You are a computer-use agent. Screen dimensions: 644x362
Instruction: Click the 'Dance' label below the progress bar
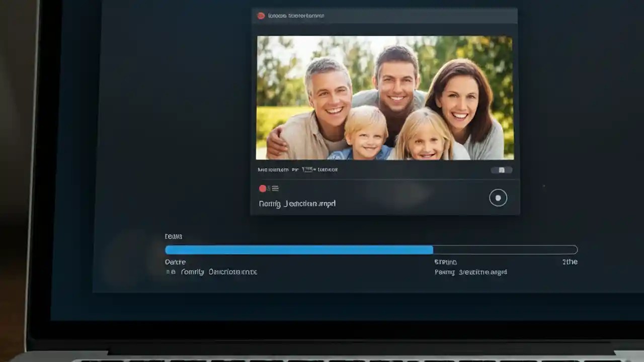[175, 262]
